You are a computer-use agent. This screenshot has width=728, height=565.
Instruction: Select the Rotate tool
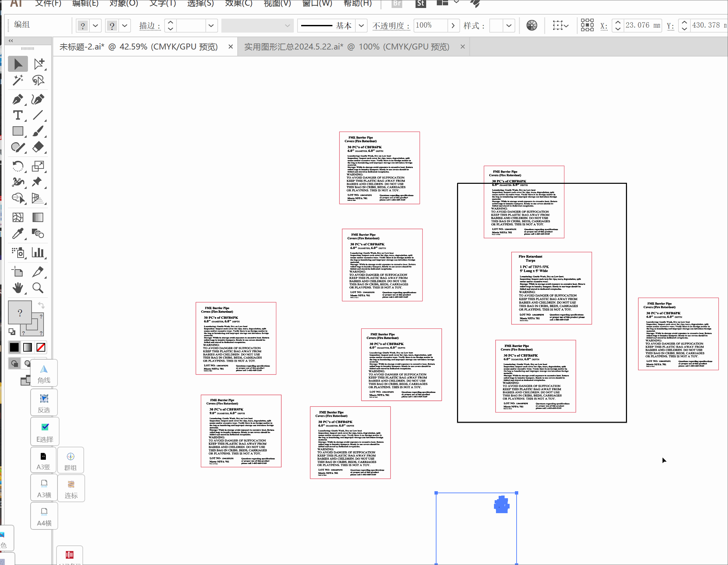tap(18, 166)
